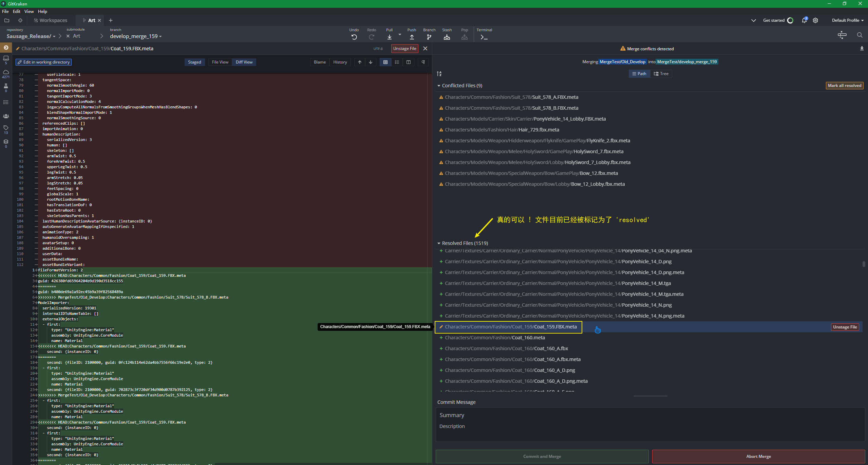The height and width of the screenshot is (465, 868).
Task: Open the settings gear icon
Action: 815,20
